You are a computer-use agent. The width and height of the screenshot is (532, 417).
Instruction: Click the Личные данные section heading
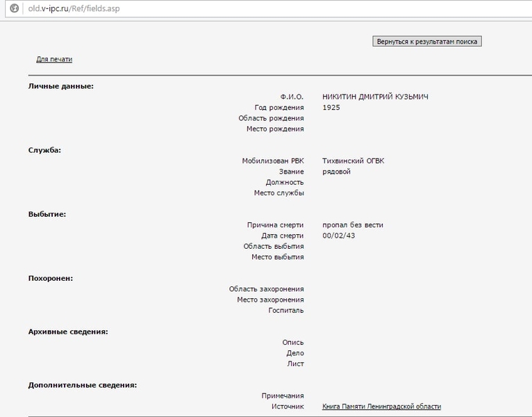coord(60,86)
